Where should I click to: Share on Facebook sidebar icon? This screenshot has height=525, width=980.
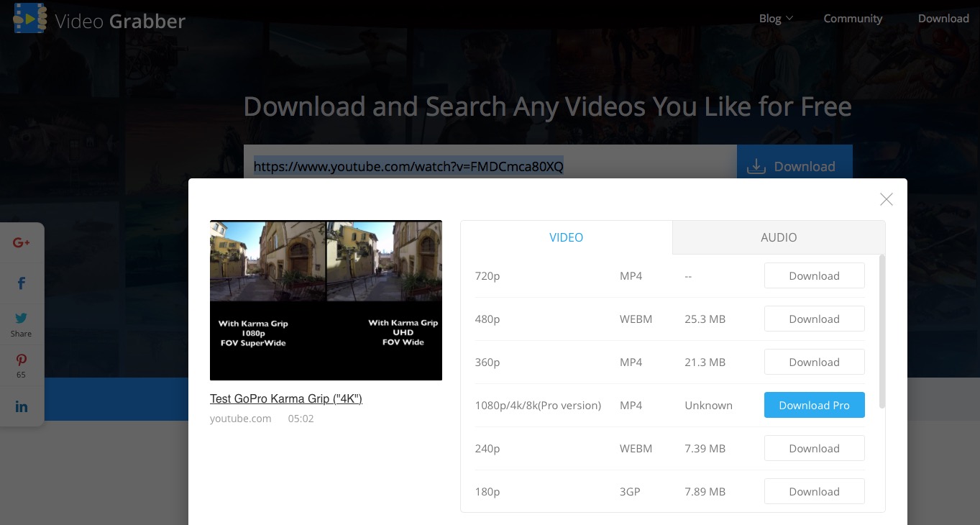pyautogui.click(x=22, y=283)
